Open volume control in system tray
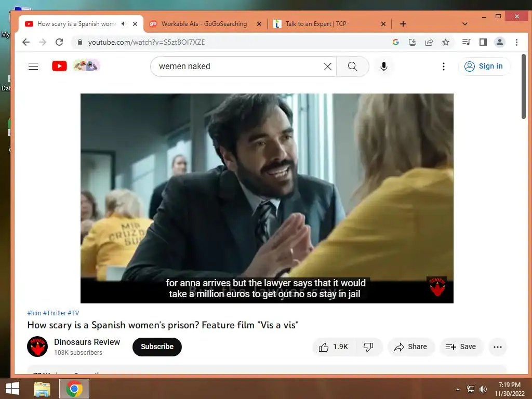 [483, 389]
